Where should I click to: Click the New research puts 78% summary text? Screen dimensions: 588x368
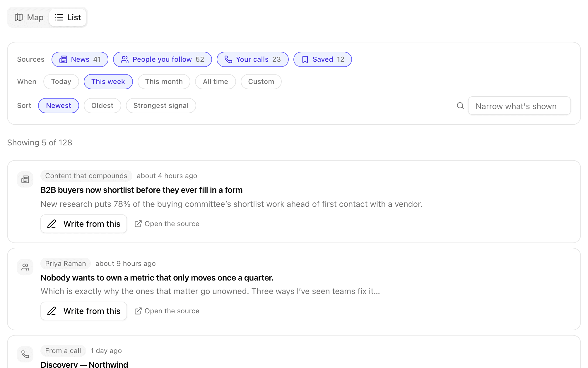click(231, 204)
